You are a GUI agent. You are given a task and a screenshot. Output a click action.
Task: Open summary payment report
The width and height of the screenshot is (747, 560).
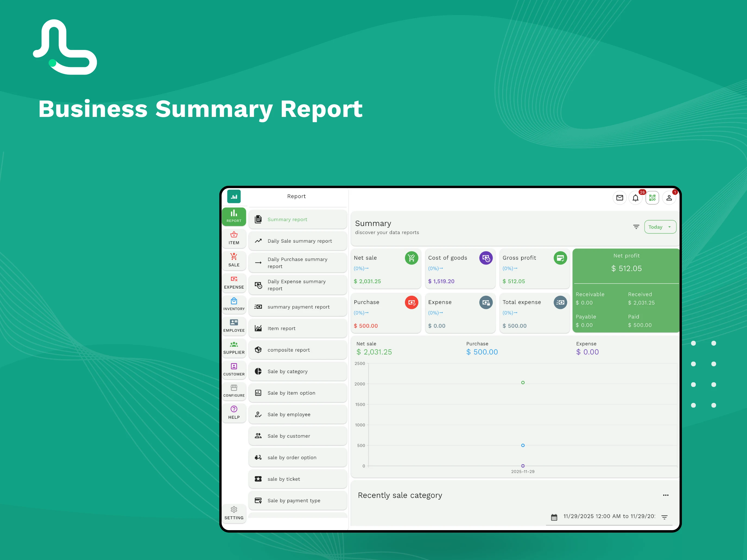297,307
